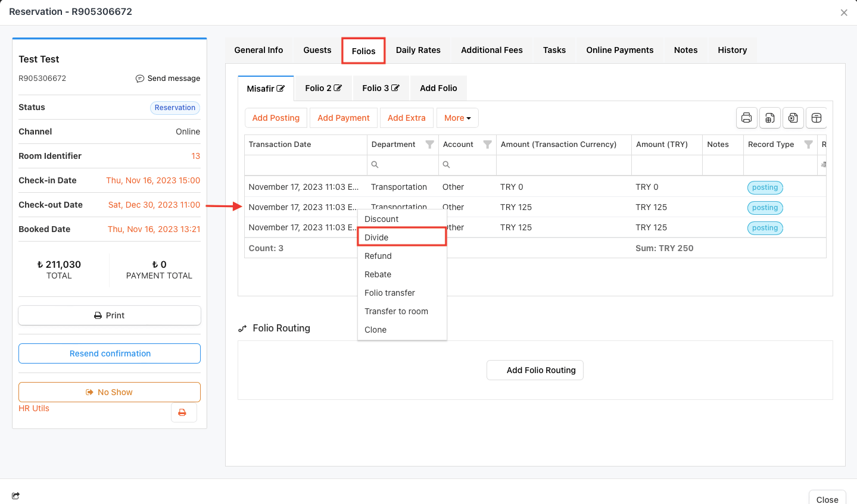Open the HR Utils link
Screen dimensions: 857x504
pyautogui.click(x=34, y=408)
